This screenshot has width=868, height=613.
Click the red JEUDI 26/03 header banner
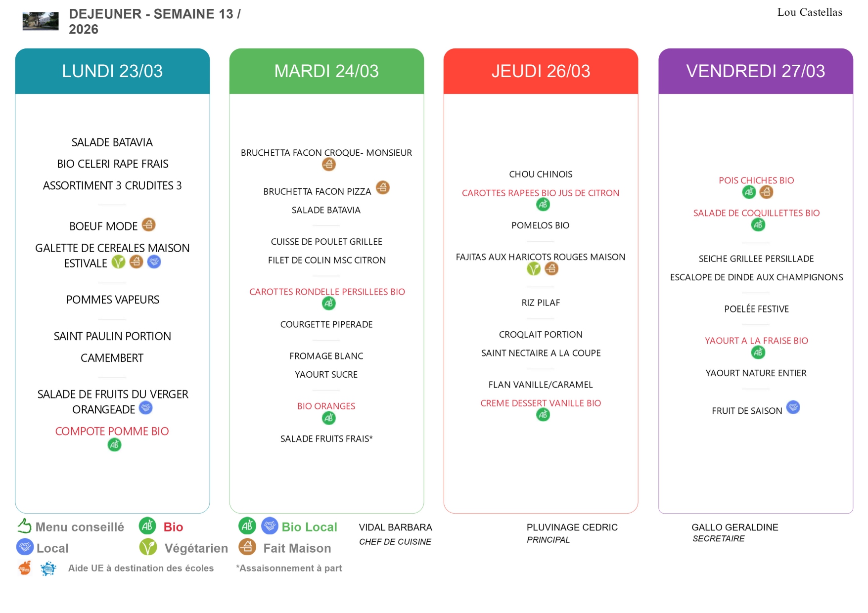pos(541,71)
